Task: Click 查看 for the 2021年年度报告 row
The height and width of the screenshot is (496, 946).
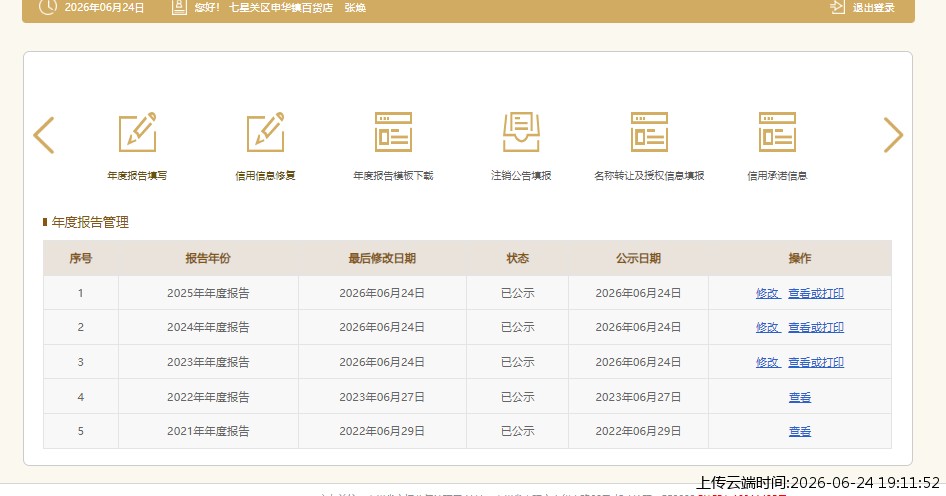Action: [x=800, y=431]
